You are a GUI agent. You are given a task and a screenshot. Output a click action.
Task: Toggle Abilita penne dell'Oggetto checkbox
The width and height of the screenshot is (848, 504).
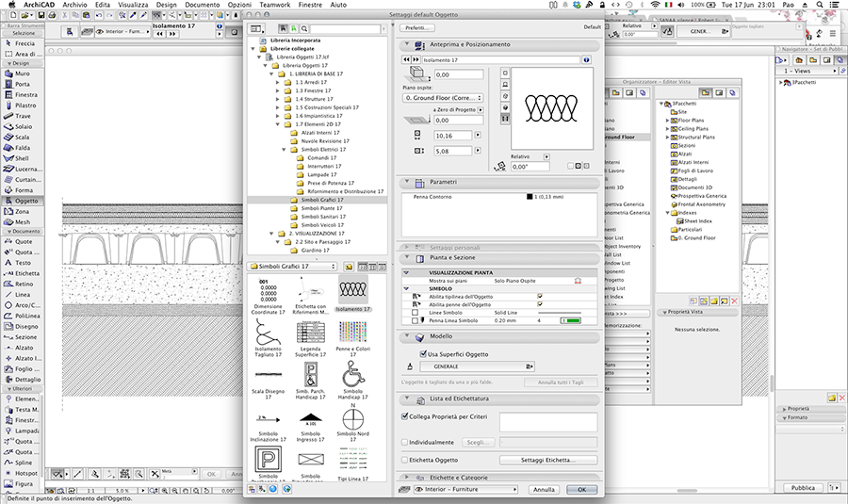coord(540,304)
